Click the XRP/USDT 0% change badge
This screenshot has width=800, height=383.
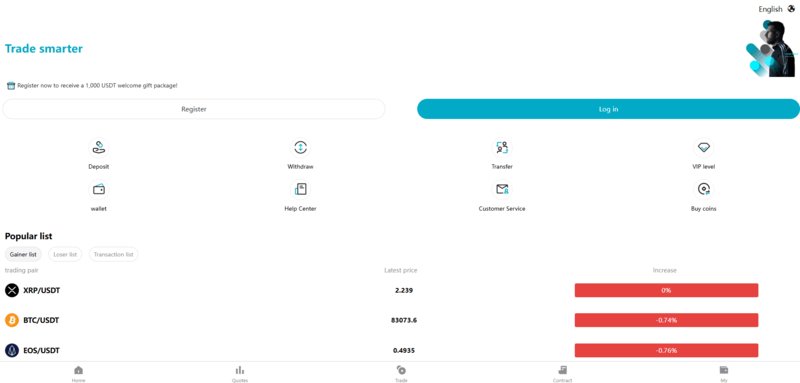tap(666, 290)
